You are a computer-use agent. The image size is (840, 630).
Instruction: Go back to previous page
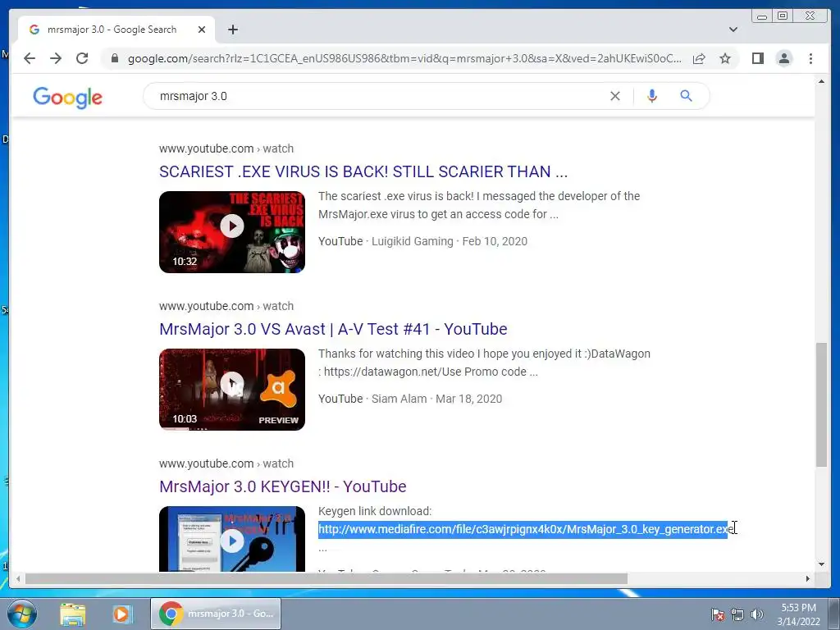coord(30,58)
